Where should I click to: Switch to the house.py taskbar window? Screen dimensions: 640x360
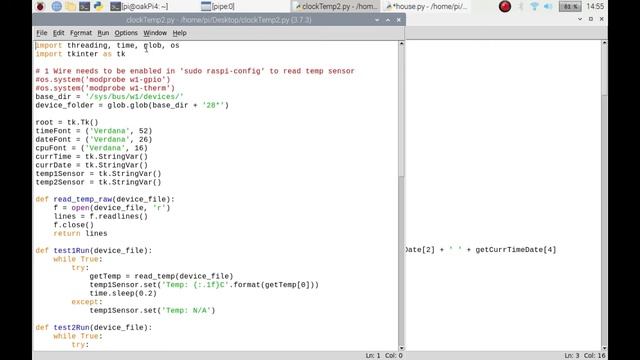click(x=426, y=6)
